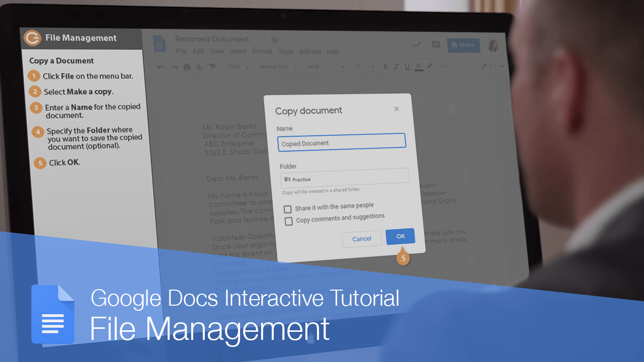This screenshot has width=644, height=362.
Task: Star the Renamed Document
Action: [262, 39]
